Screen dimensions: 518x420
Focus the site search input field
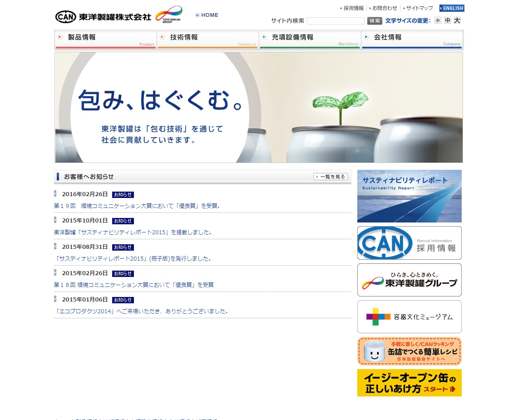click(335, 21)
